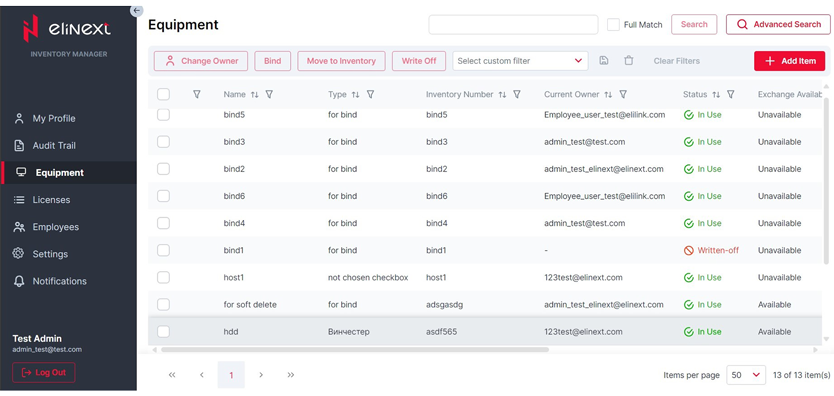This screenshot has height=396, width=834.
Task: Click the filter funnel next to header checkbox
Action: pyautogui.click(x=197, y=94)
